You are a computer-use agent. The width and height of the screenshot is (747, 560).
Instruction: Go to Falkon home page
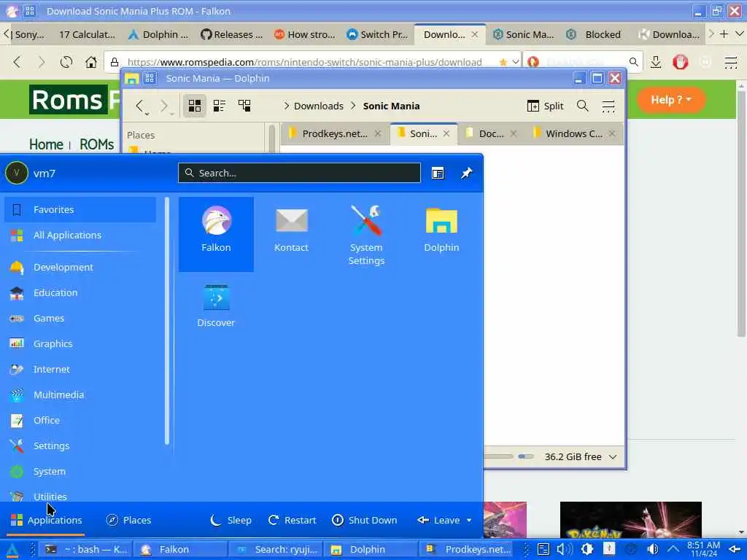pyautogui.click(x=90, y=62)
